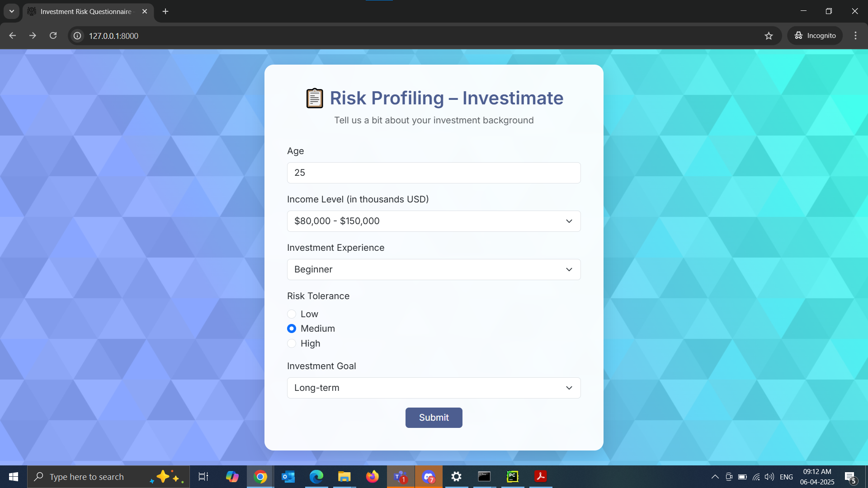This screenshot has width=868, height=488.
Task: Expand the Income Level dropdown
Action: tap(434, 221)
